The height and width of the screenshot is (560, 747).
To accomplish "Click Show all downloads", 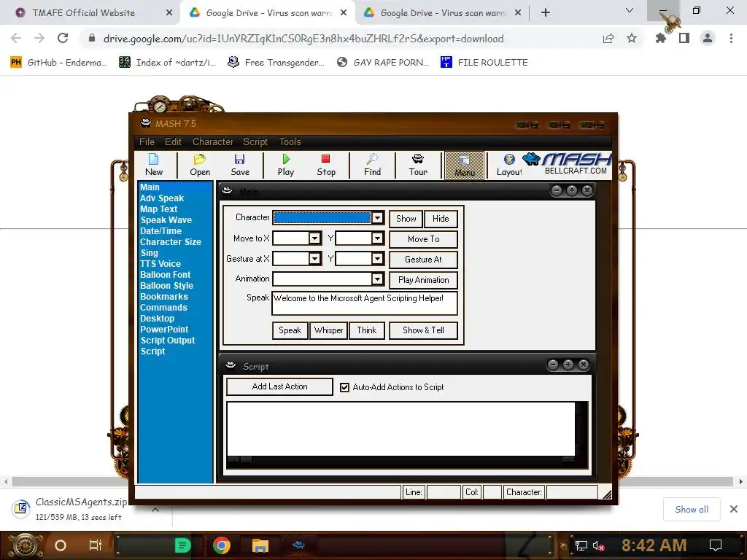I will point(692,510).
